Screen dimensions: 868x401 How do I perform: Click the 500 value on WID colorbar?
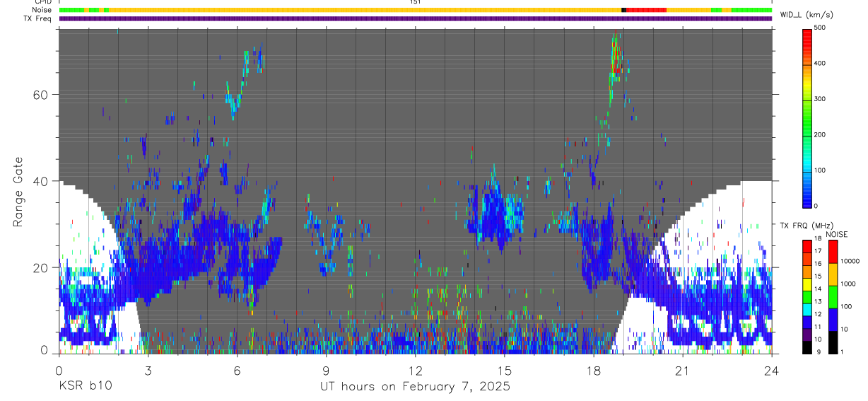tap(820, 28)
